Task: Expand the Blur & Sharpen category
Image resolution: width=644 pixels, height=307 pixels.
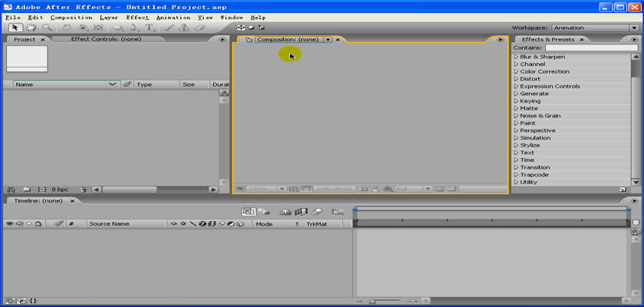Action: (516, 57)
